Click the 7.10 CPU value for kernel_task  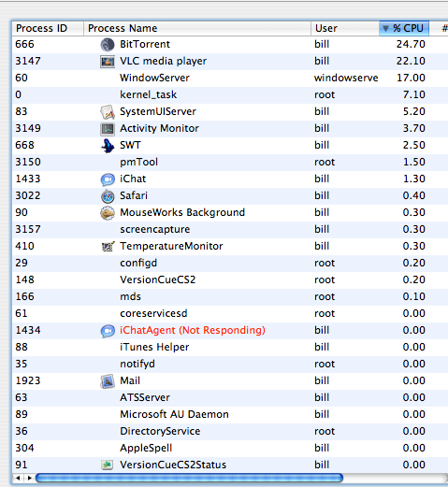tap(414, 94)
